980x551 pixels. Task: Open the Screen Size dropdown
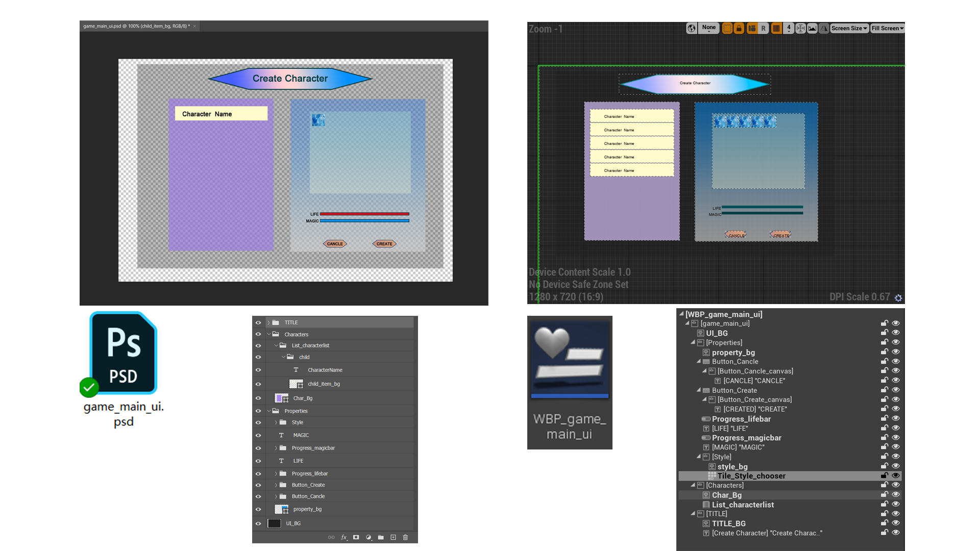click(849, 29)
